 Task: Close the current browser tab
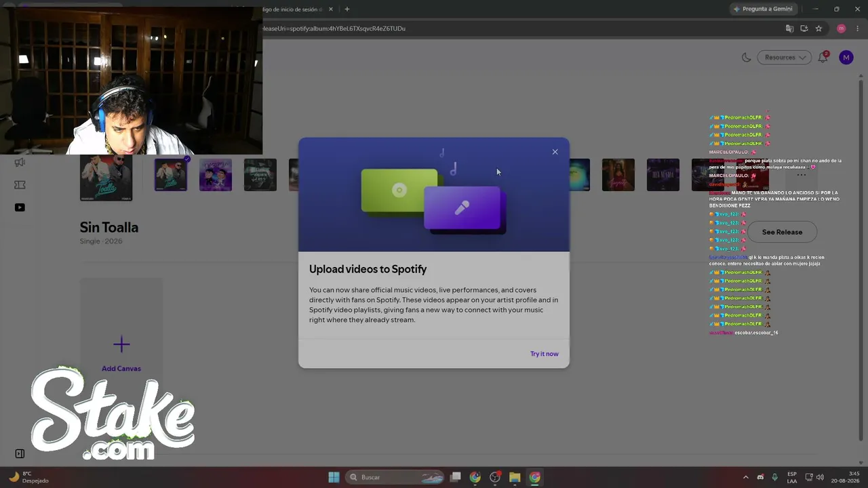(x=331, y=9)
